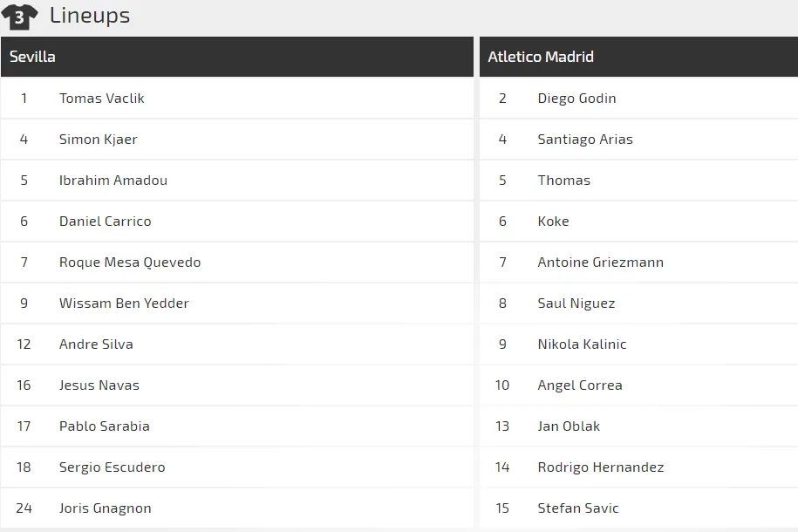The image size is (798, 532).
Task: Open Koke's player entry
Action: pos(553,222)
